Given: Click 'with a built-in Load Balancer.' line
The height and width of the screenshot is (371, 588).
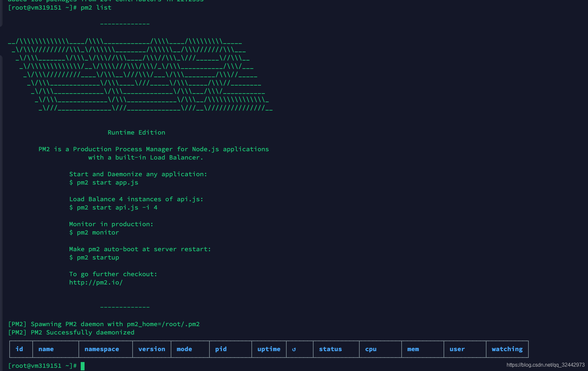Looking at the screenshot, I should click(146, 158).
